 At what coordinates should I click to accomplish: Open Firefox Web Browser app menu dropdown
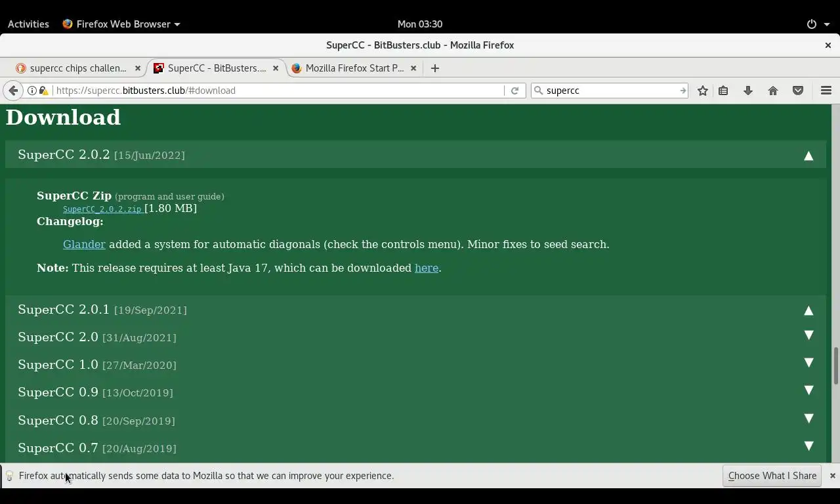click(x=121, y=24)
